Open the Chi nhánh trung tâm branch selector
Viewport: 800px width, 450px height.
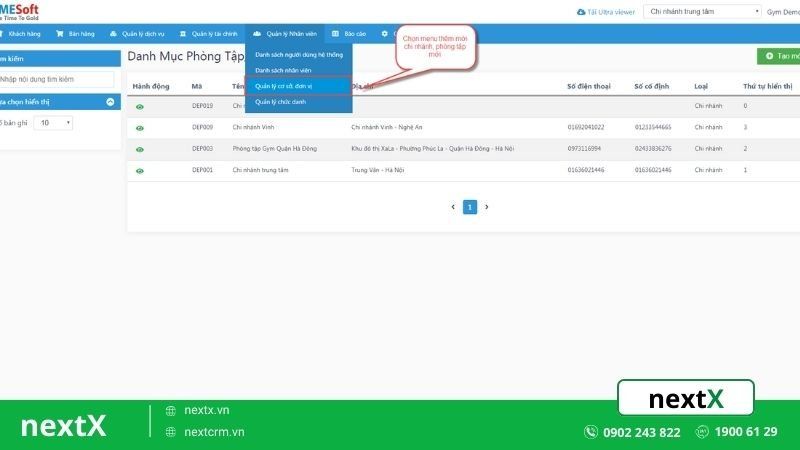pos(703,12)
